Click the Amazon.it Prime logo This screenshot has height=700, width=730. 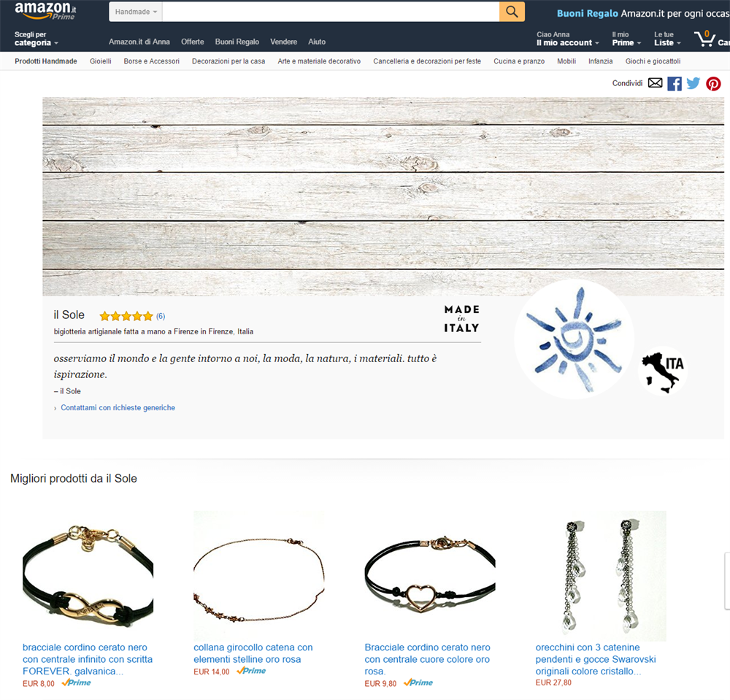45,11
